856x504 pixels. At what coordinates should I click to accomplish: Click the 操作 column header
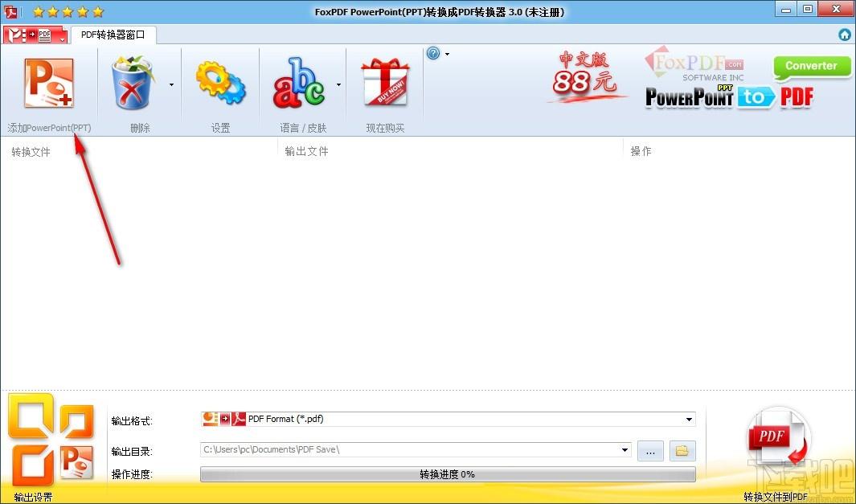click(x=641, y=151)
